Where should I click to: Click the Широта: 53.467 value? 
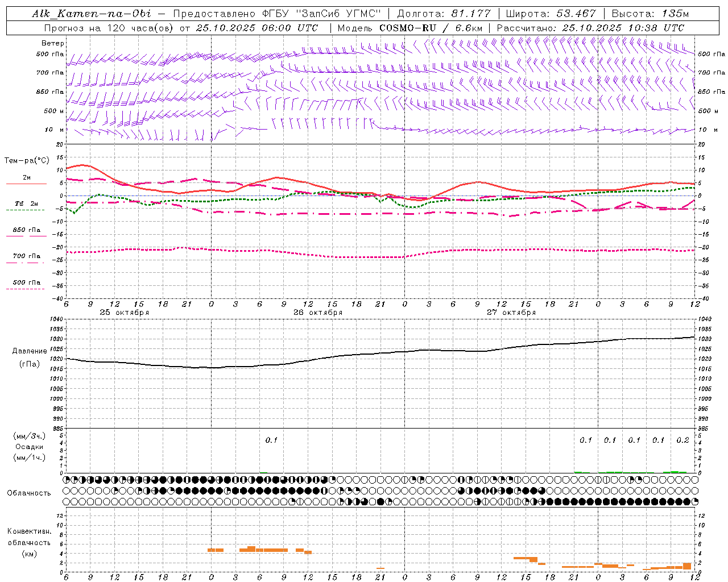coord(551,14)
